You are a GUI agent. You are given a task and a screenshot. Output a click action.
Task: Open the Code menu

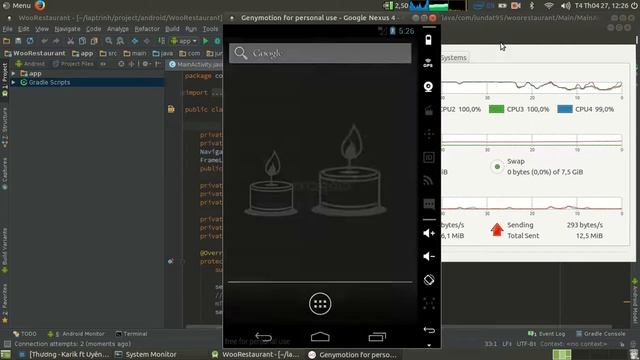point(93,29)
